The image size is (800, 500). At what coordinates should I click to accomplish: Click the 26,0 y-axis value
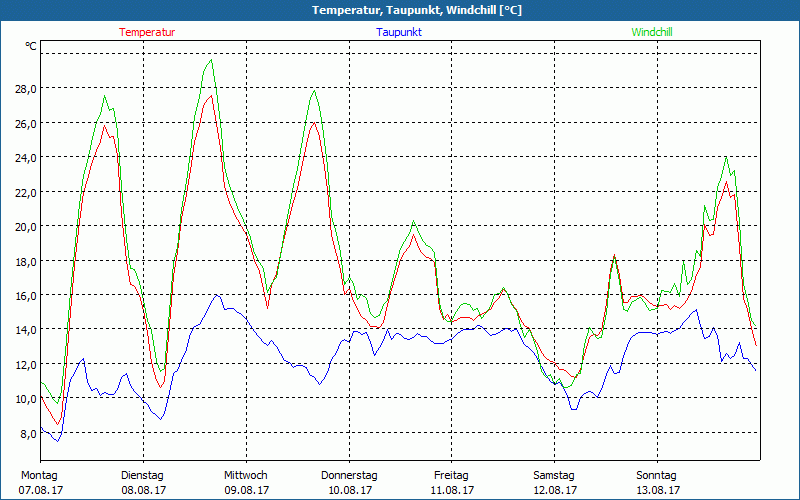[x=26, y=123]
